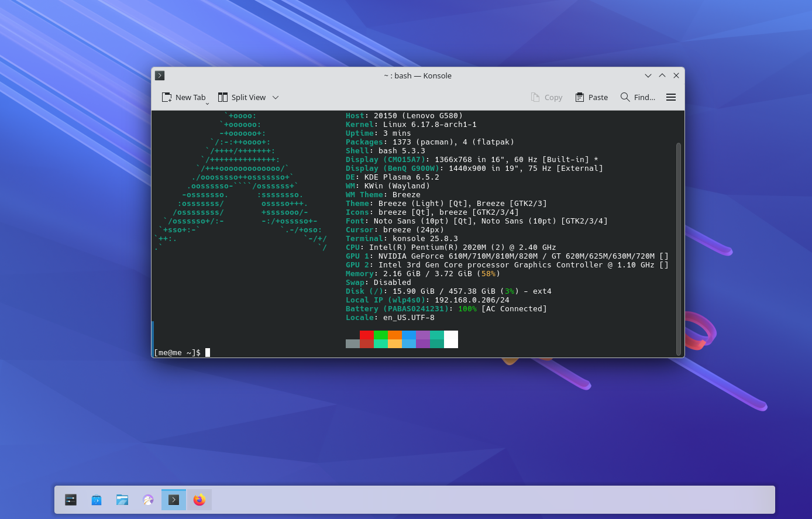
Task: Expand the New Tab profile dropdown arrow
Action: tap(207, 104)
